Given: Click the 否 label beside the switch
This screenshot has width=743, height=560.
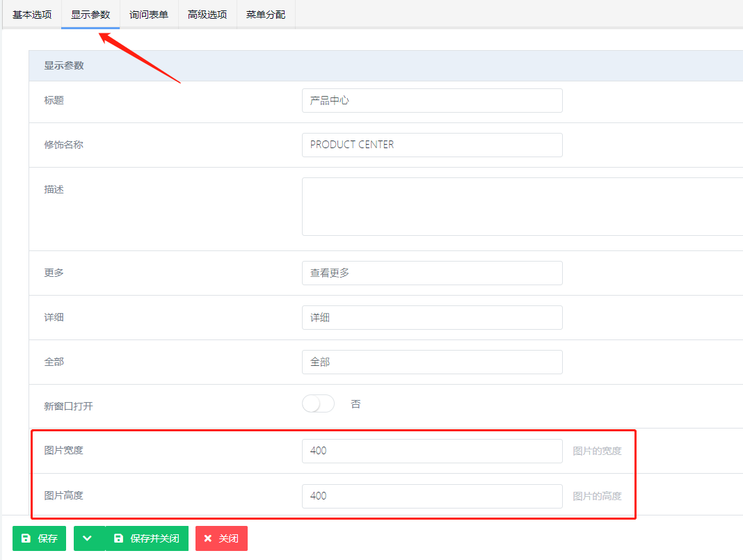Looking at the screenshot, I should (x=355, y=404).
